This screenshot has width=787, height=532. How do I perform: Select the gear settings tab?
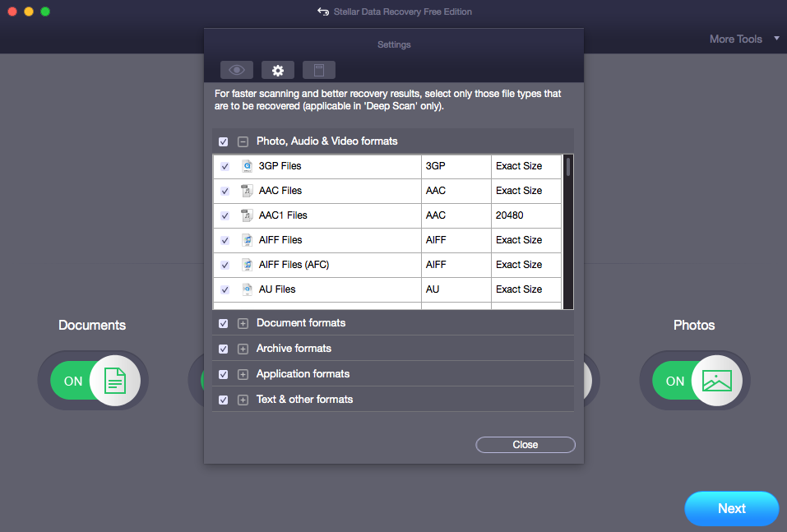coord(278,70)
